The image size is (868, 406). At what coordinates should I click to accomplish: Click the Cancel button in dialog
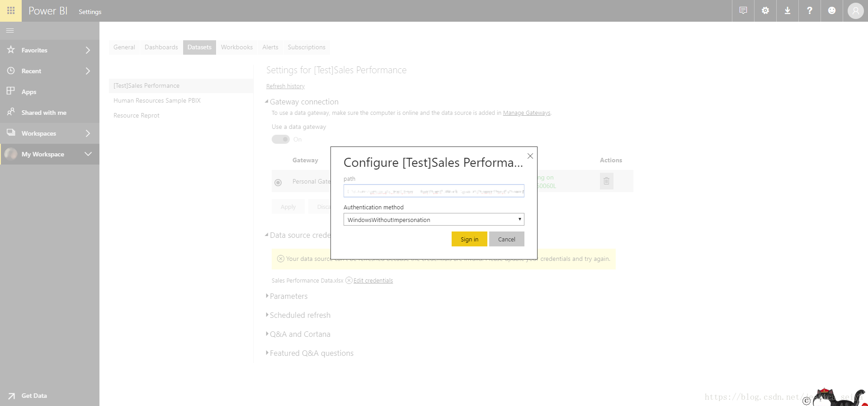coord(506,239)
